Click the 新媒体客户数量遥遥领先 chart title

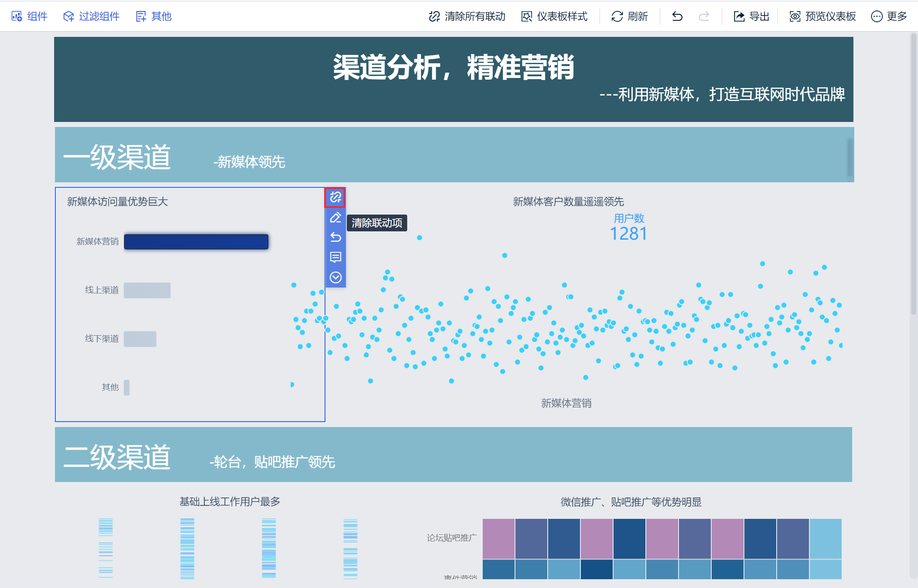(x=568, y=202)
